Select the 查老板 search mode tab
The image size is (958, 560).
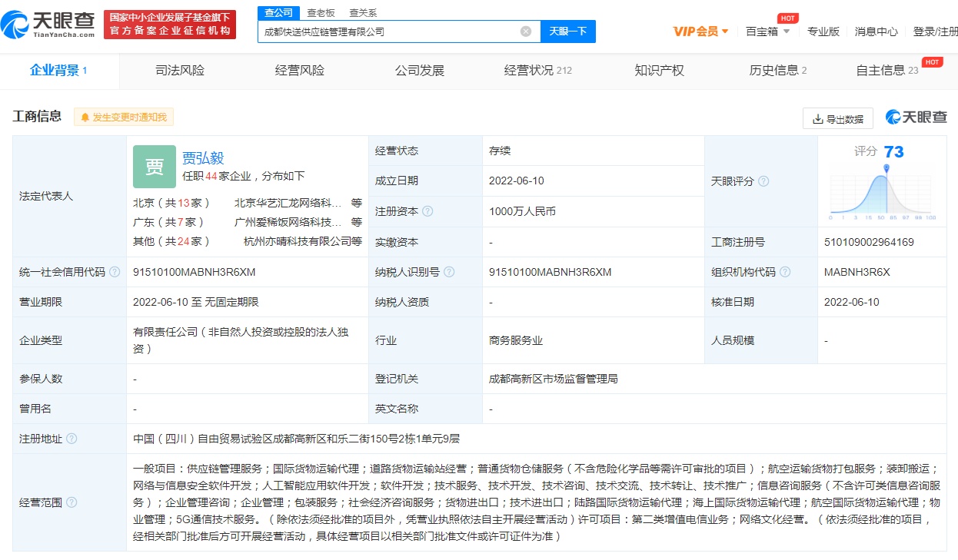click(321, 12)
